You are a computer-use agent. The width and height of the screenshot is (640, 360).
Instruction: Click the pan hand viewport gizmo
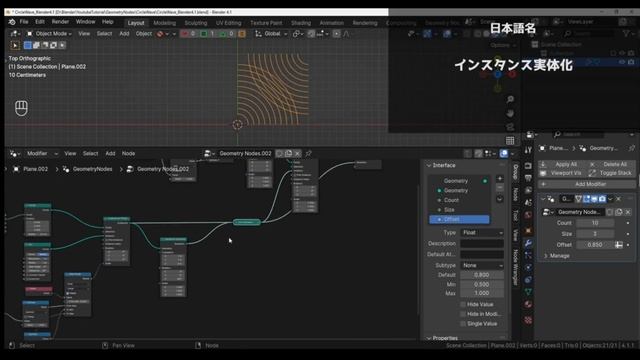[x=510, y=113]
